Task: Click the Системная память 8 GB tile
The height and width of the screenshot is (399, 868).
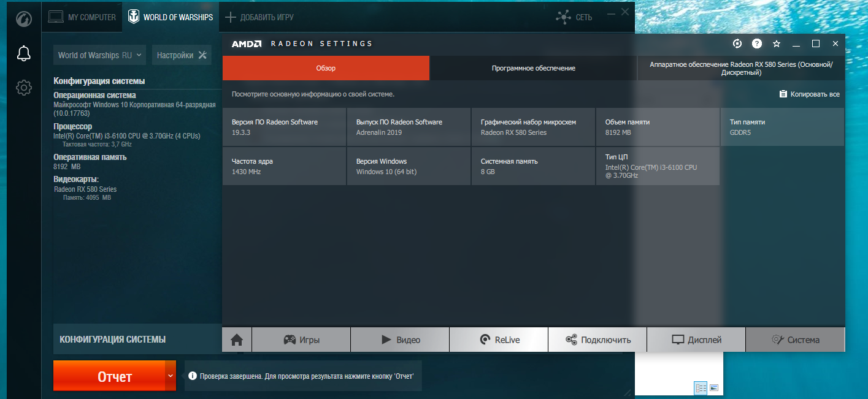Action: click(534, 166)
